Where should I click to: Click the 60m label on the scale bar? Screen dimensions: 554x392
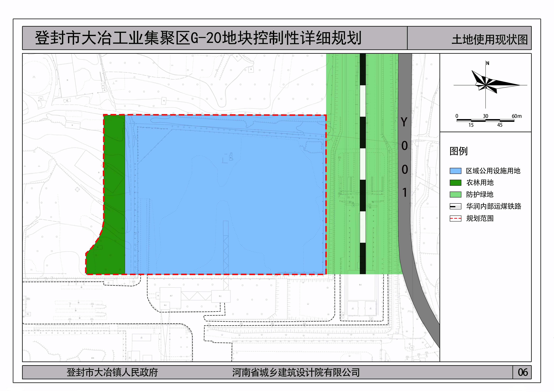517,116
